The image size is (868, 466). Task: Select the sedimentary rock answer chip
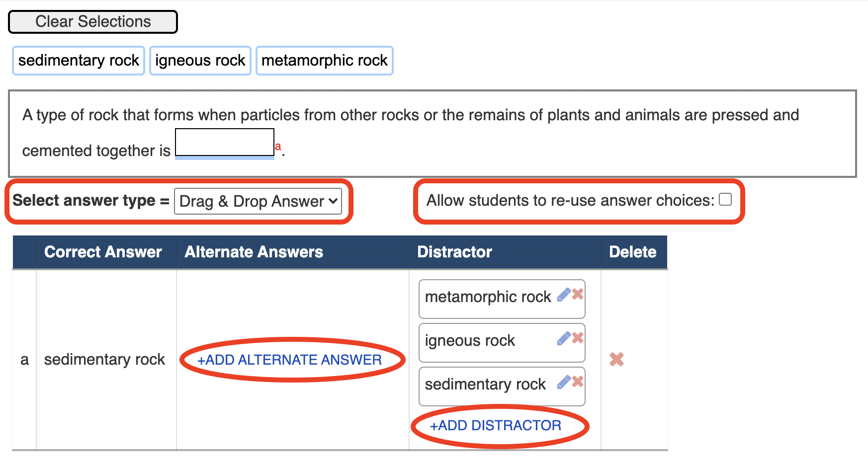[79, 61]
